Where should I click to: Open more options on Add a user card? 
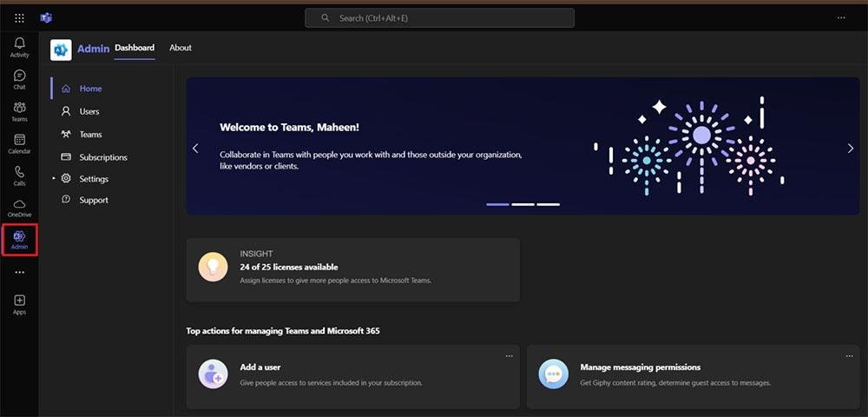(x=509, y=356)
